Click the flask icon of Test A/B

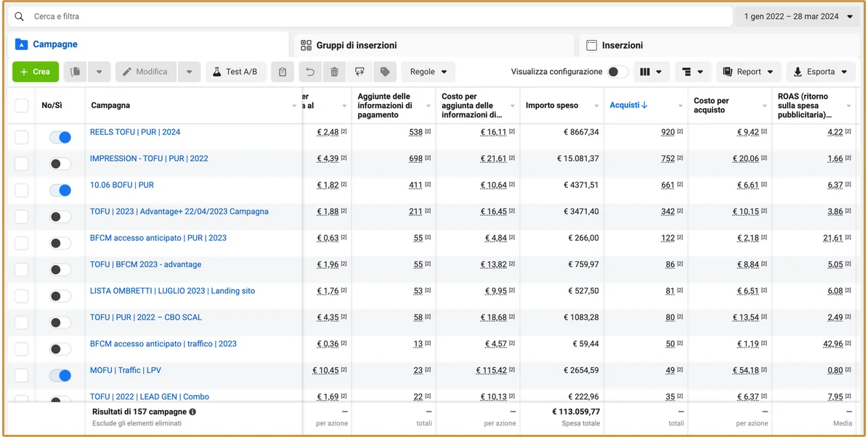(x=218, y=72)
